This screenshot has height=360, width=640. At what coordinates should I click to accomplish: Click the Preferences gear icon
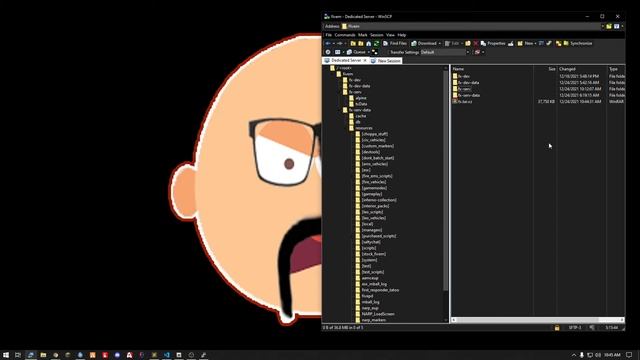[x=328, y=52]
